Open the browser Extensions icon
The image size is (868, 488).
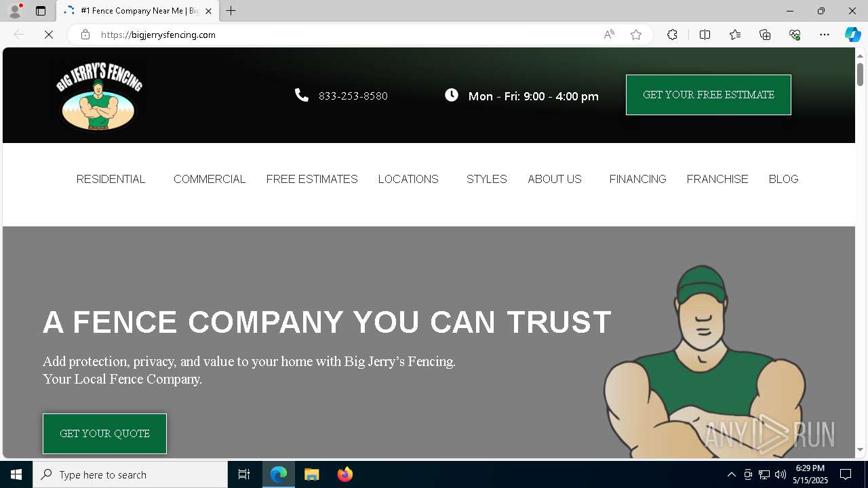[x=672, y=35]
